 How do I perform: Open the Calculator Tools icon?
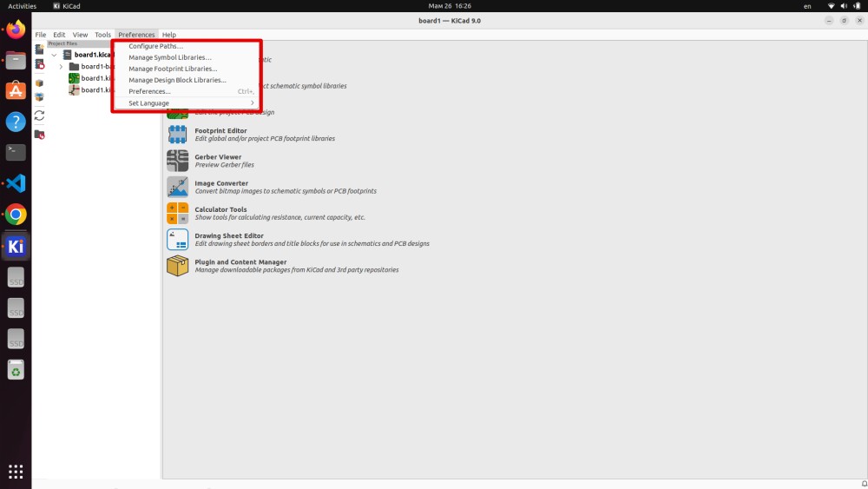(178, 213)
